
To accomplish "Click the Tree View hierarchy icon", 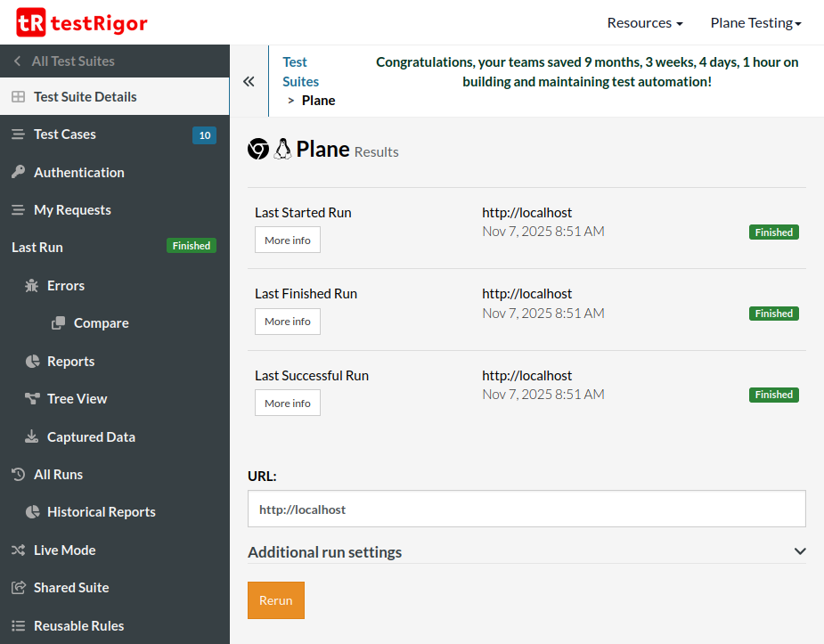I will pyautogui.click(x=32, y=399).
